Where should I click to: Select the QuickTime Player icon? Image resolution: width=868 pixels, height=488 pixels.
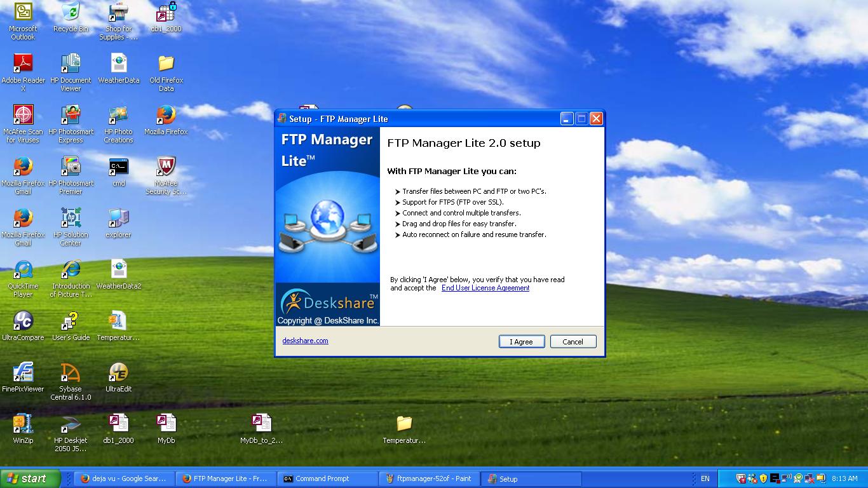tap(24, 270)
